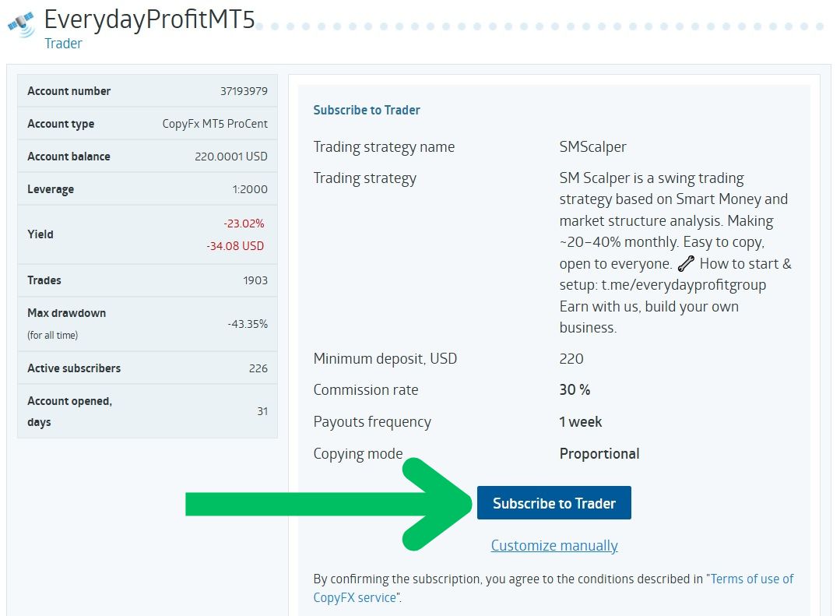Click the -34.08 USD yield amount
Screen dimensions: 840x616
click(235, 246)
